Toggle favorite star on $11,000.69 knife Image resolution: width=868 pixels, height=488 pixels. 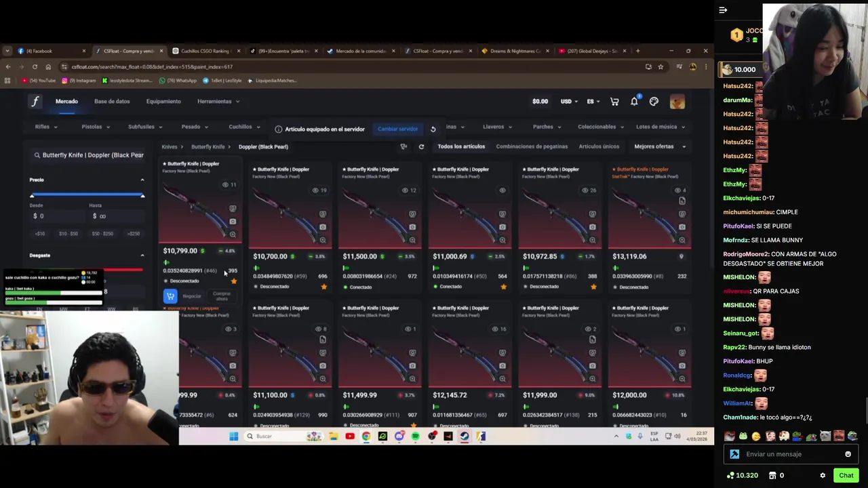coord(503,287)
